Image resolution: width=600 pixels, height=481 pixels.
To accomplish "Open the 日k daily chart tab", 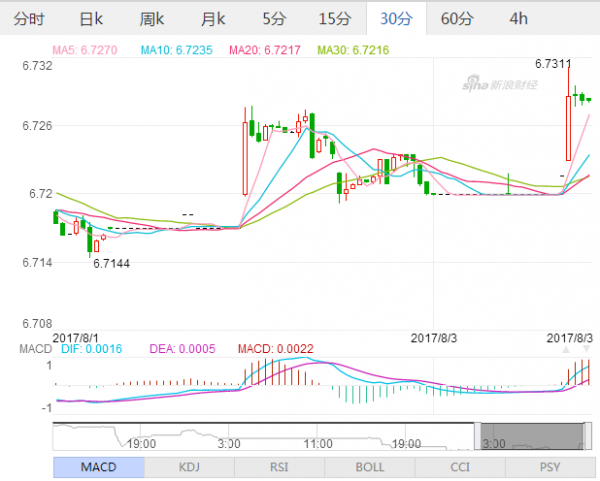I will point(91,18).
